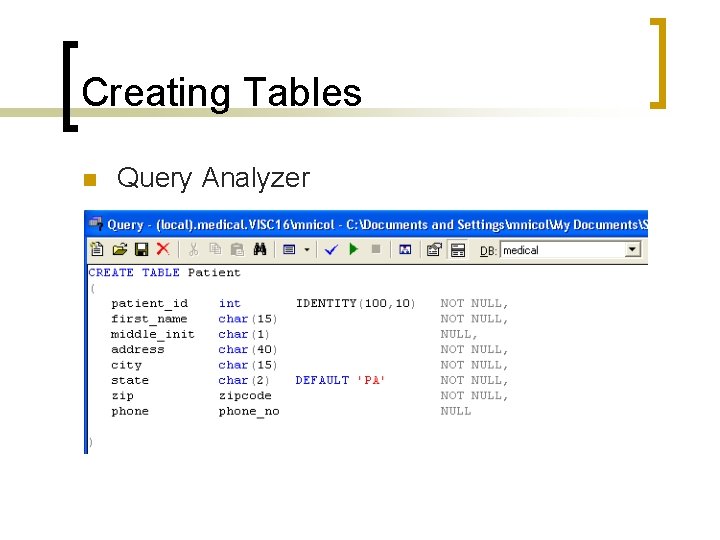Expand Execute Mode dropdown arrow
The height and width of the screenshot is (540, 720).
[307, 250]
